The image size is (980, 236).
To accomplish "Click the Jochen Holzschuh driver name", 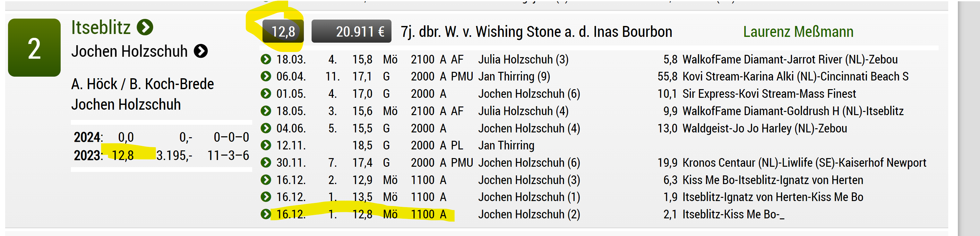I will pos(129,51).
